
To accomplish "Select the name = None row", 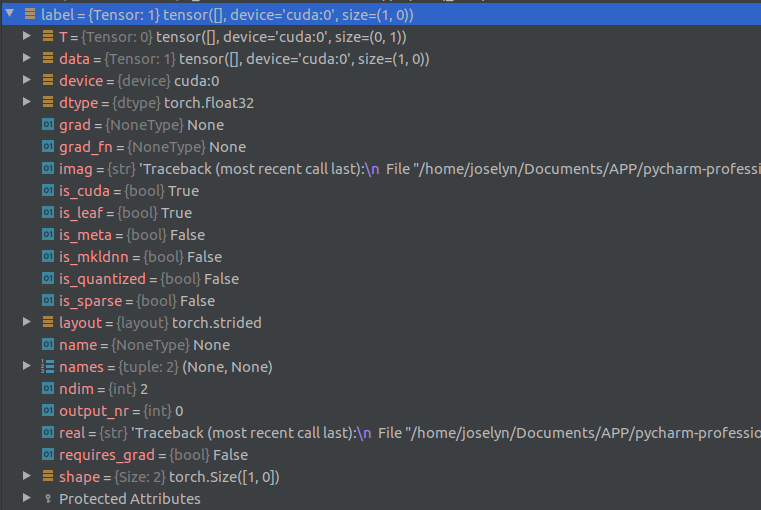I will point(145,345).
